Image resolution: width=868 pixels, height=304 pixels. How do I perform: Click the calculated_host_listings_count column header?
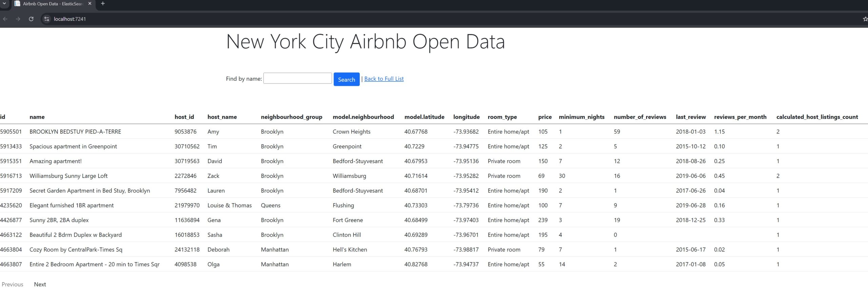click(817, 117)
